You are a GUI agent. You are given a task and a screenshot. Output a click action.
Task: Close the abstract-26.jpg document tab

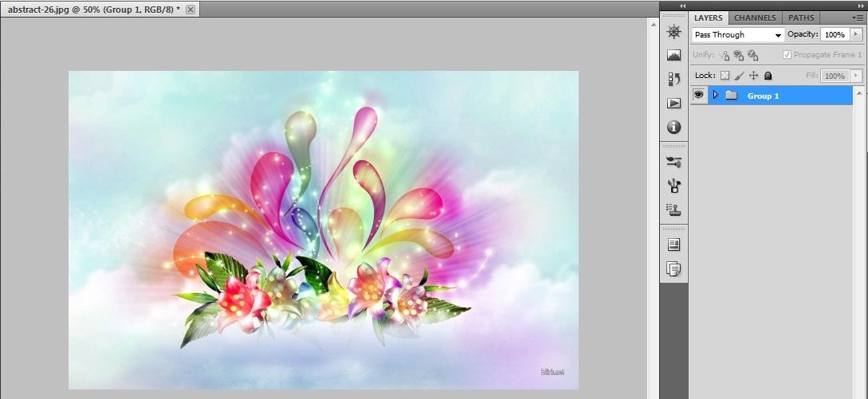pyautogui.click(x=190, y=10)
